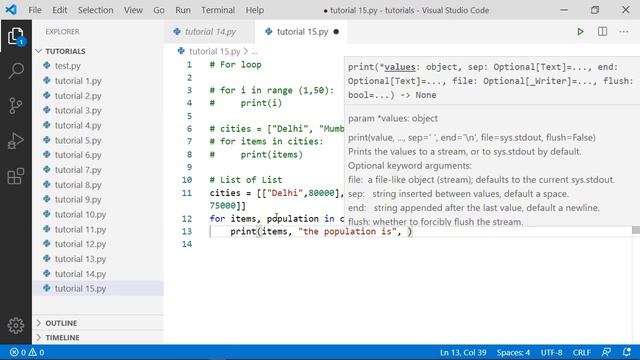Change file encoding UTF-8
The width and height of the screenshot is (640, 360).
pyautogui.click(x=551, y=352)
